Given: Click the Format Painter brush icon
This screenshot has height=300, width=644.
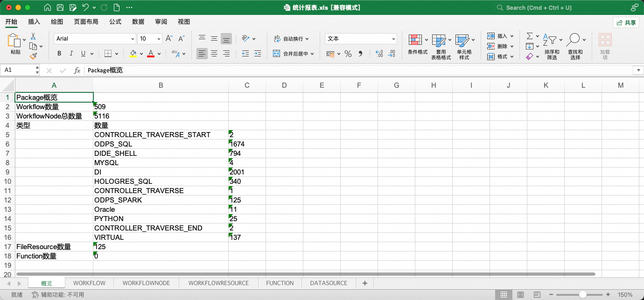Looking at the screenshot, I should 33,56.
